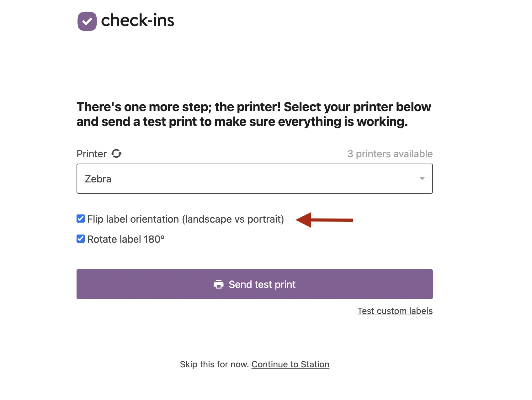Viewport: 532px width, 400px height.
Task: Click the 'Rotate label 180°' label text
Action: [126, 239]
